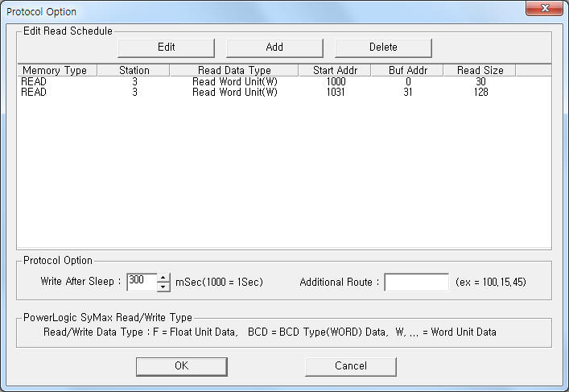The height and width of the screenshot is (392, 569).
Task: Click the Delete button
Action: [x=383, y=47]
